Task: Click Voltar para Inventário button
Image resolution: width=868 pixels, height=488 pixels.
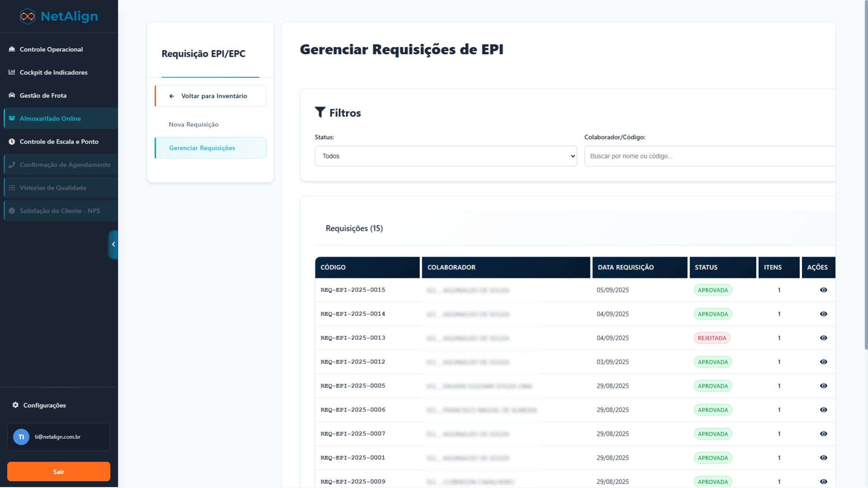Action: click(211, 96)
